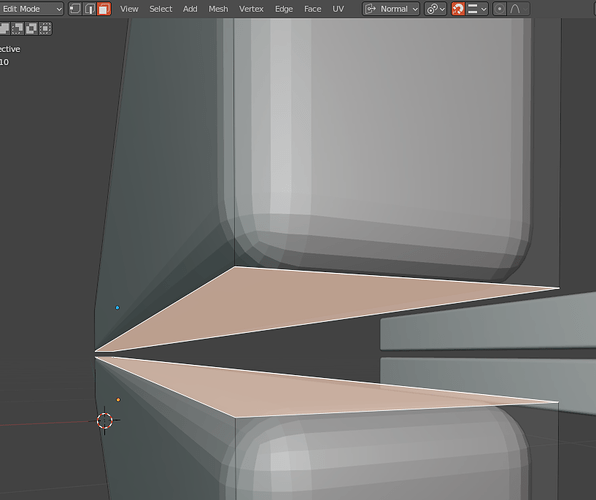This screenshot has width=596, height=500.
Task: Activate face select mode icon
Action: tap(104, 9)
